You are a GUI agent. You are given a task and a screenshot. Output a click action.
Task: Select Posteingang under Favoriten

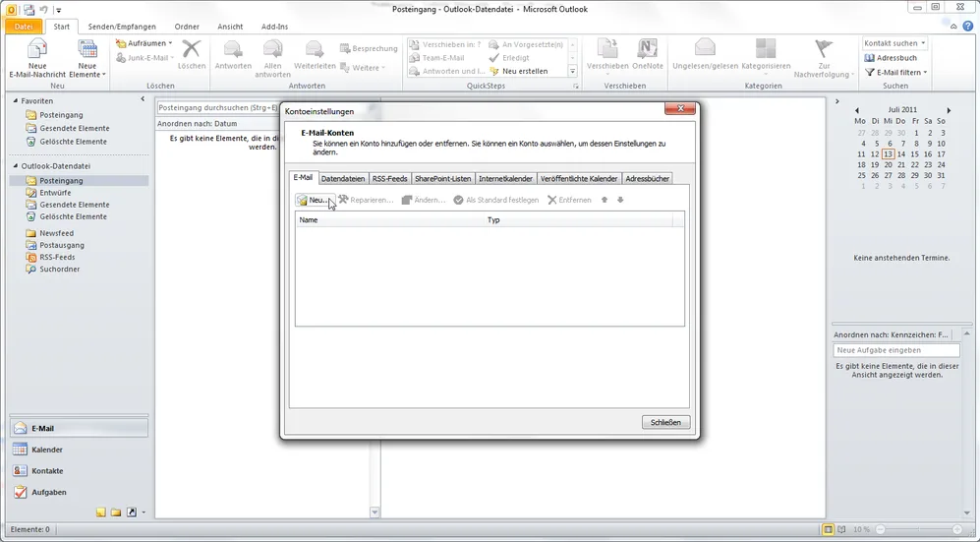click(x=61, y=115)
